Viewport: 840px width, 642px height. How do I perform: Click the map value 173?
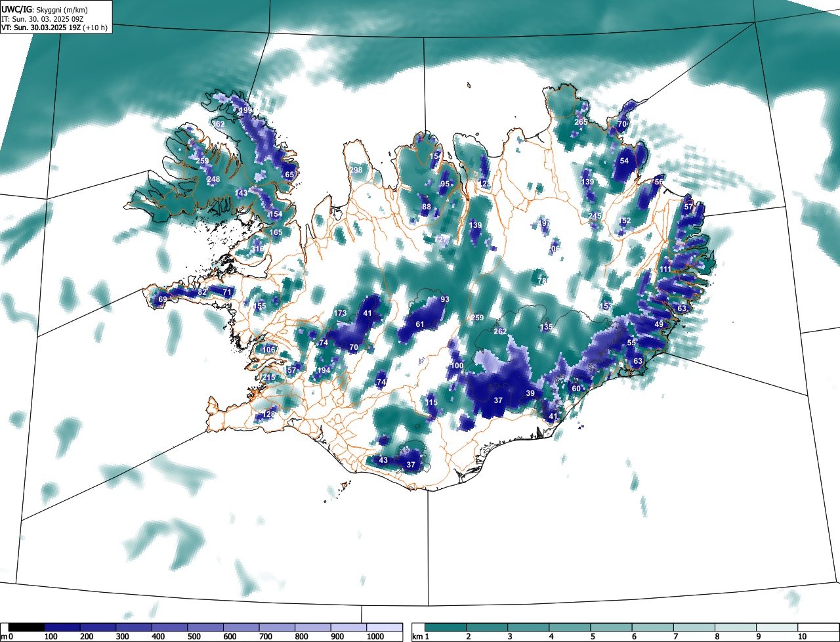point(341,313)
